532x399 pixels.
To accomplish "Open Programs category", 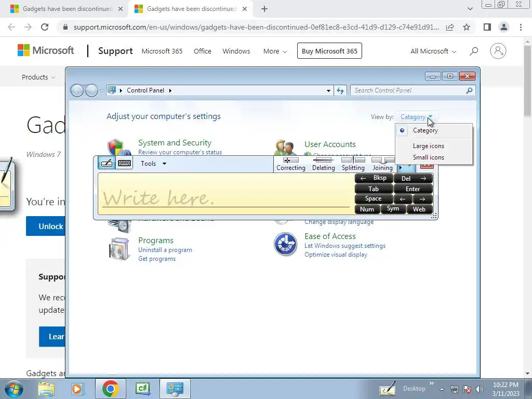I will (x=156, y=240).
